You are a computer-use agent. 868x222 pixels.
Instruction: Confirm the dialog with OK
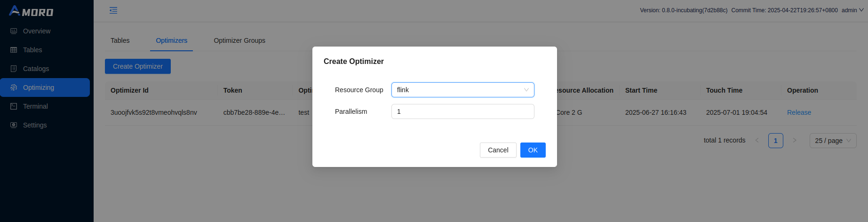coord(533,150)
